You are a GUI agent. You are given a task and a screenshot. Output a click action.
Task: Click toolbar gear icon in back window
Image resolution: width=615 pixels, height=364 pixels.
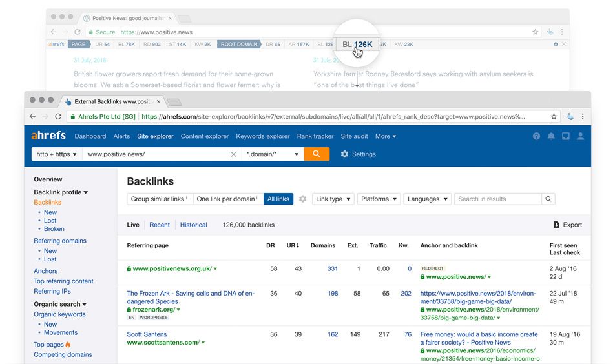[556, 45]
